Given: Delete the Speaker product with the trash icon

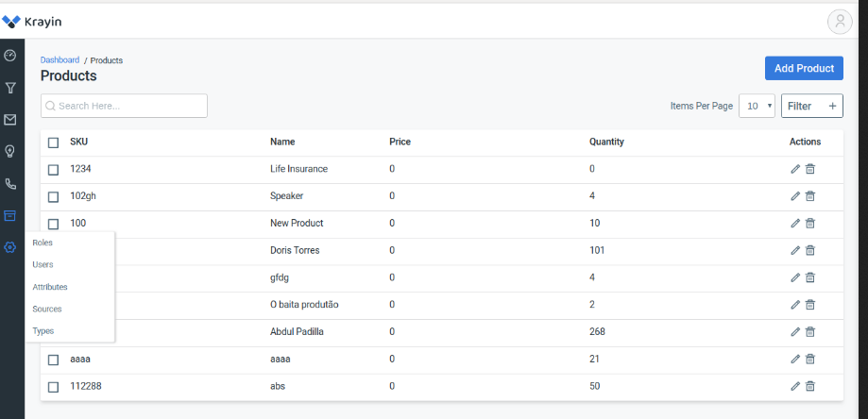Looking at the screenshot, I should pyautogui.click(x=809, y=195).
